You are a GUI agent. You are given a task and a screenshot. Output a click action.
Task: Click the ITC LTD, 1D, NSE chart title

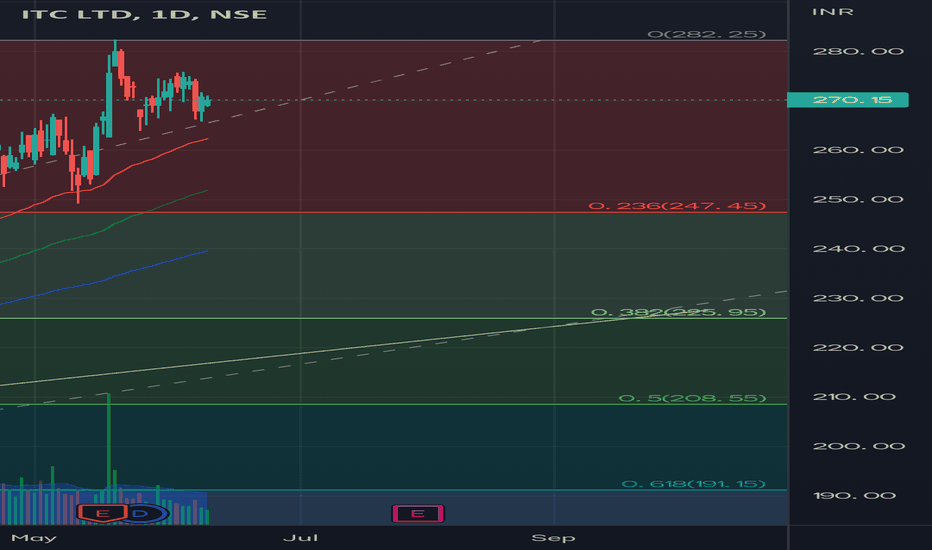tap(144, 14)
